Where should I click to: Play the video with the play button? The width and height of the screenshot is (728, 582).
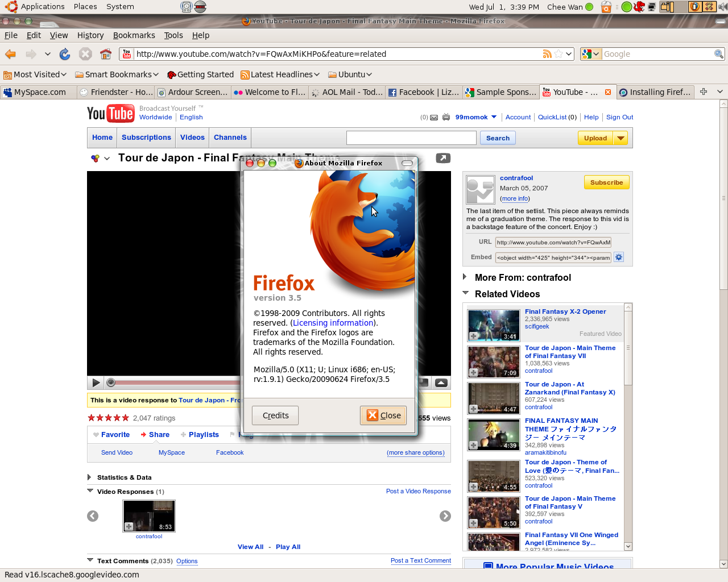click(96, 383)
